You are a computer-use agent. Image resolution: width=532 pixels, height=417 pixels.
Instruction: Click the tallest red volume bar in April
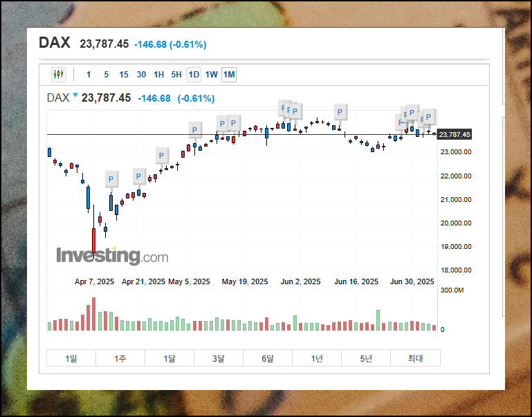coord(93,314)
